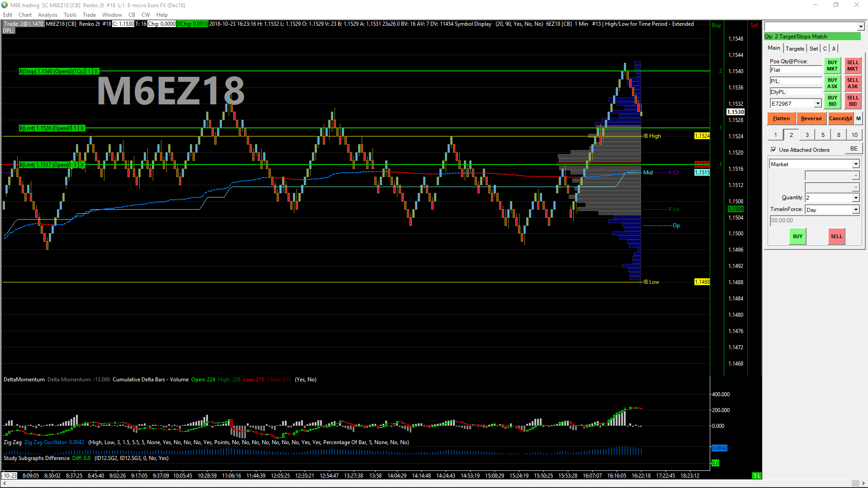
Task: Select quantity preset button 2
Action: 791,135
